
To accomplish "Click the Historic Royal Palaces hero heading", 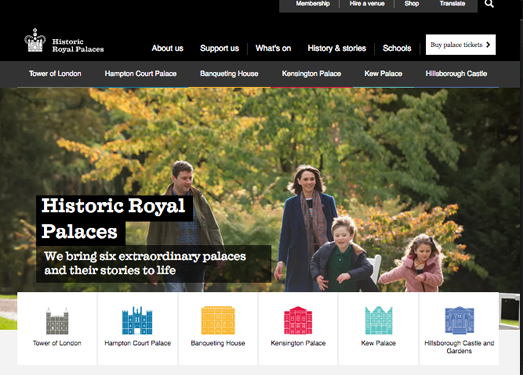I will pos(114,219).
